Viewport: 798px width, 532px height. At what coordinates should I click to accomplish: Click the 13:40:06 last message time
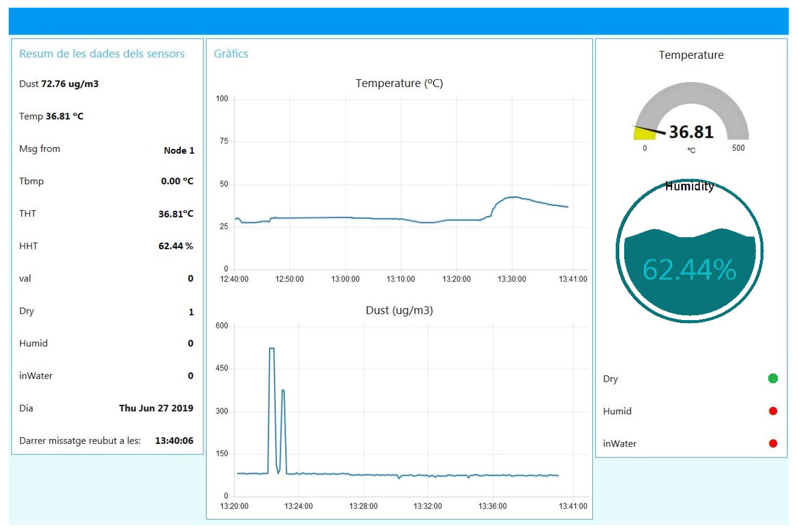click(174, 440)
